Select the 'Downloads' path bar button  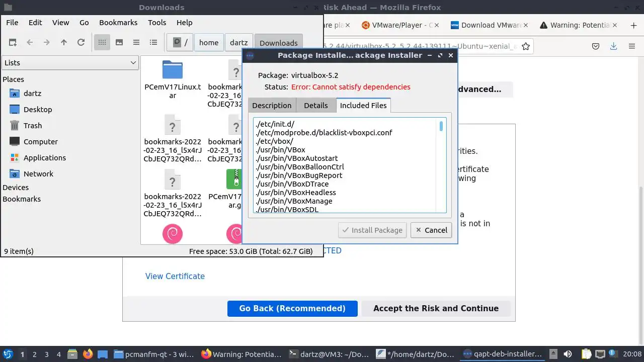(x=279, y=43)
